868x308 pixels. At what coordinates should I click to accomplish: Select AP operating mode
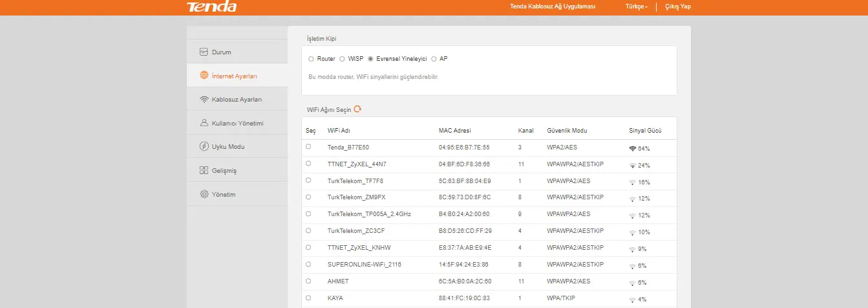pos(434,58)
